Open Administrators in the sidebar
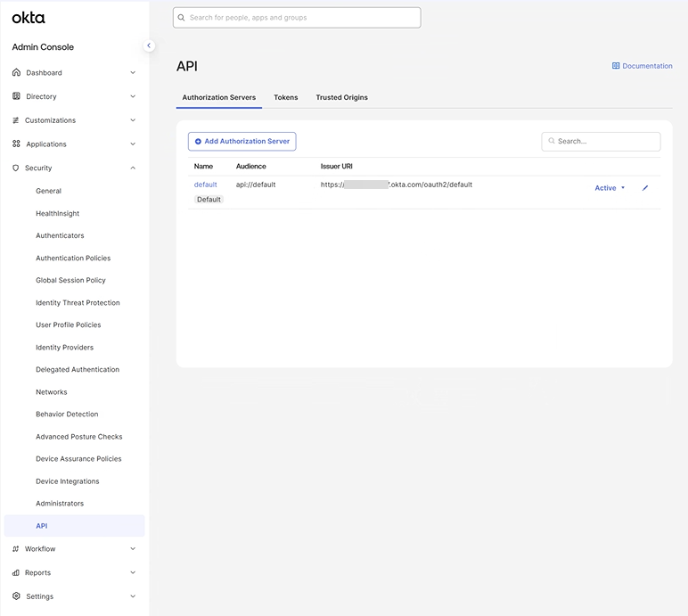The image size is (688, 616). pyautogui.click(x=60, y=504)
